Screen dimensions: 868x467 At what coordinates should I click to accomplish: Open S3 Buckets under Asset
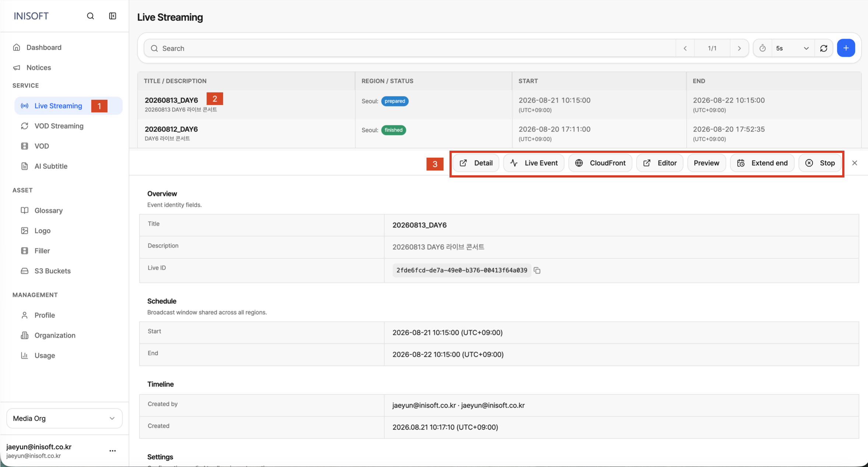point(68,271)
